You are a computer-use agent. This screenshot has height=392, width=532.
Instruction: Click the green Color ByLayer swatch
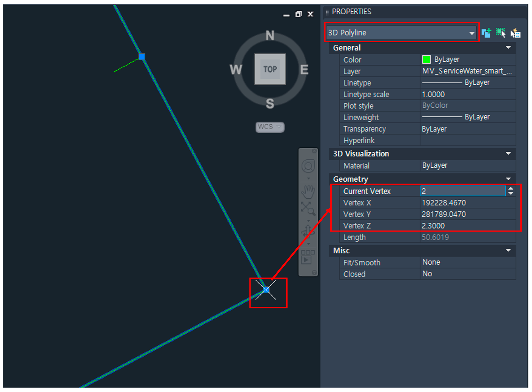coord(426,60)
